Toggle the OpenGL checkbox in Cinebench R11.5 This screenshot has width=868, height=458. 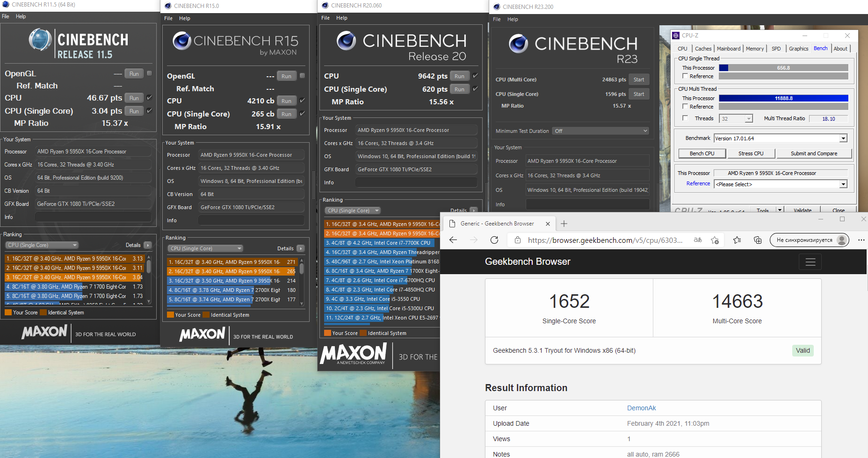pyautogui.click(x=149, y=73)
